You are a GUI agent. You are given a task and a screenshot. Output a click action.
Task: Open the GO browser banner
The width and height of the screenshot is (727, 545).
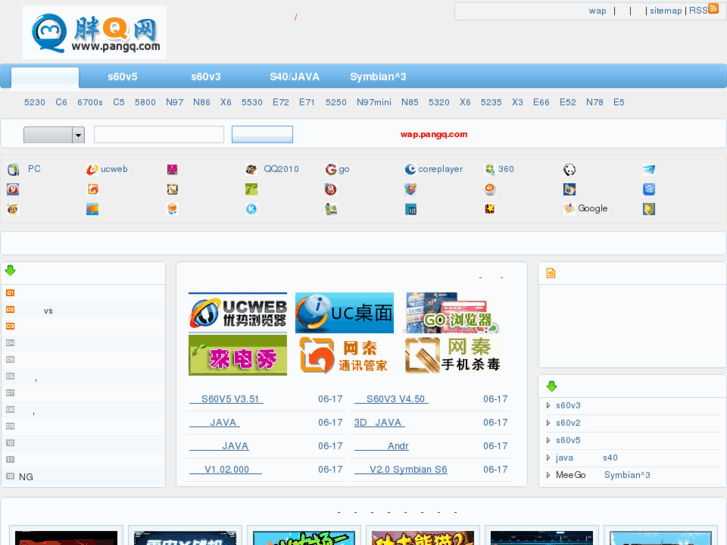tap(452, 313)
